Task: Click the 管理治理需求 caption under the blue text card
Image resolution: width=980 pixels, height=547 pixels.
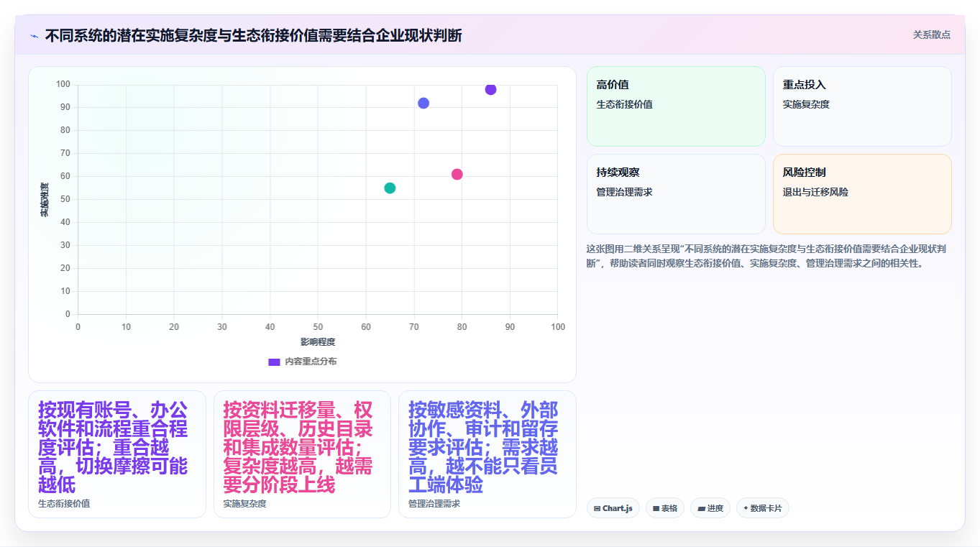Action: (434, 503)
